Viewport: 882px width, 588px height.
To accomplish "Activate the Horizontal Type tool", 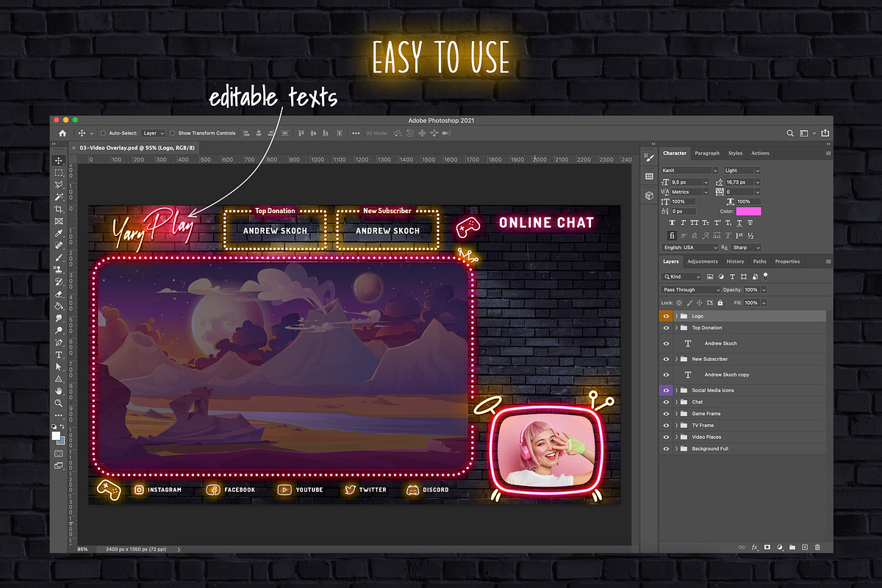I will [x=59, y=354].
